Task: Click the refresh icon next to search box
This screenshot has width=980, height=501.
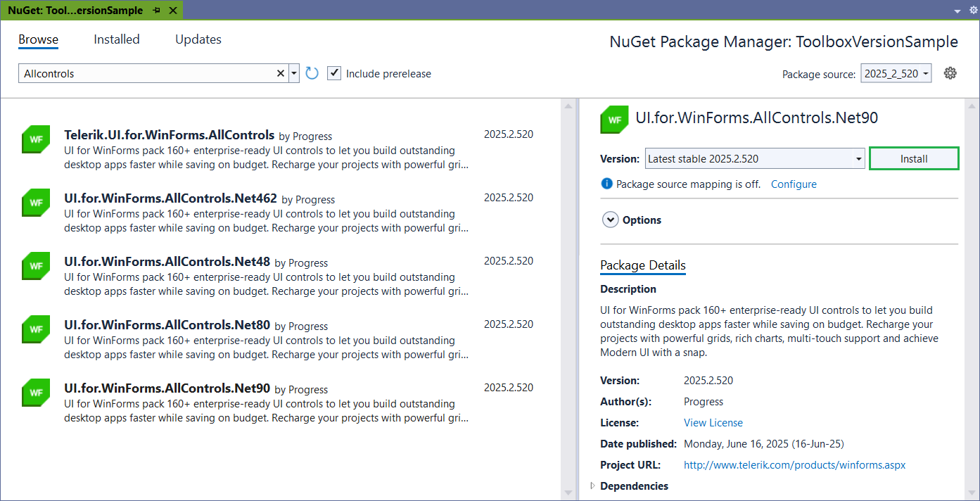Action: (x=312, y=73)
